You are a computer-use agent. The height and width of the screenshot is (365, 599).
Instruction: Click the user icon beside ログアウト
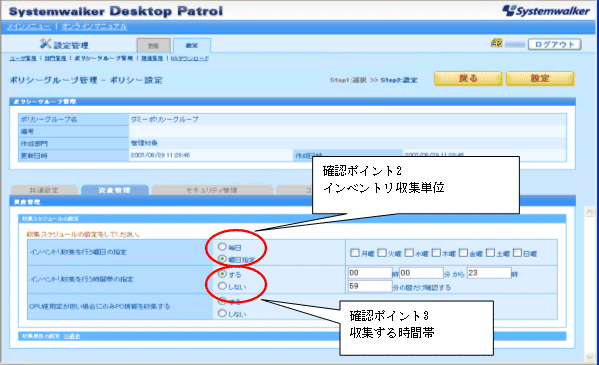click(496, 43)
